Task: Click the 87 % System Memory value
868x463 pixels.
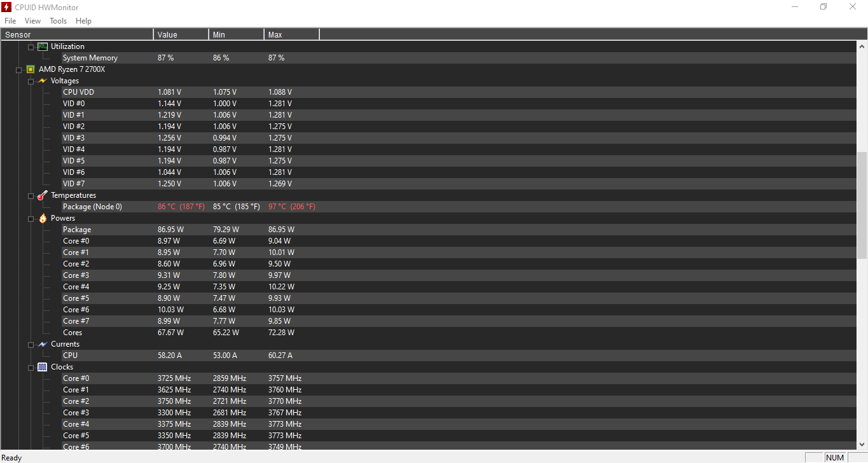Action: tap(166, 58)
